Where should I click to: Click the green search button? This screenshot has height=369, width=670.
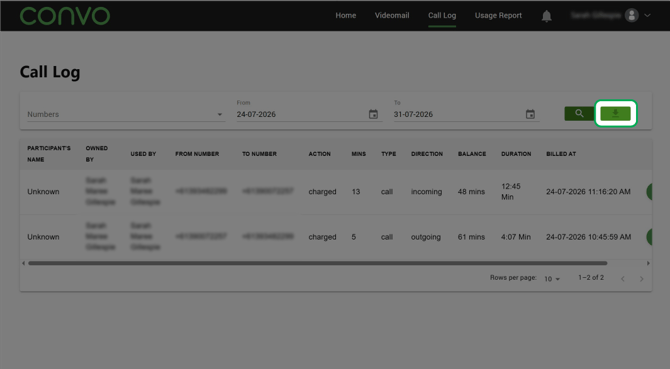[x=579, y=113]
